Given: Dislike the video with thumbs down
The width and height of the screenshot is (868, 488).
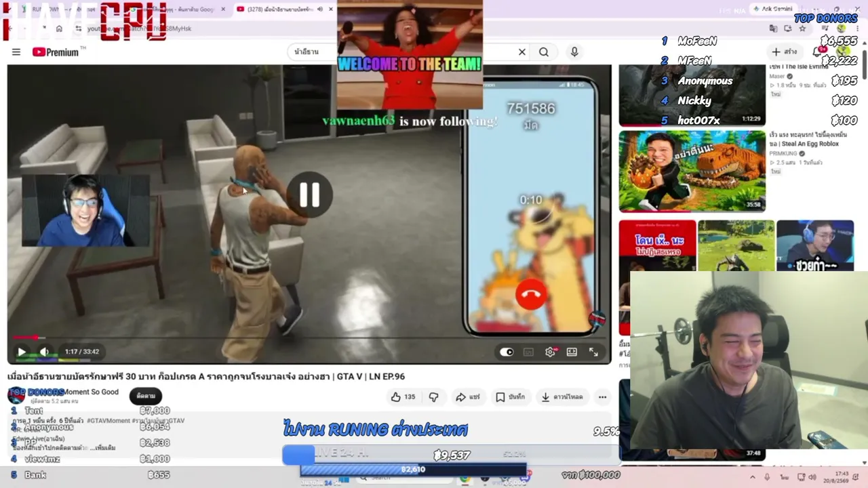Looking at the screenshot, I should 433,397.
